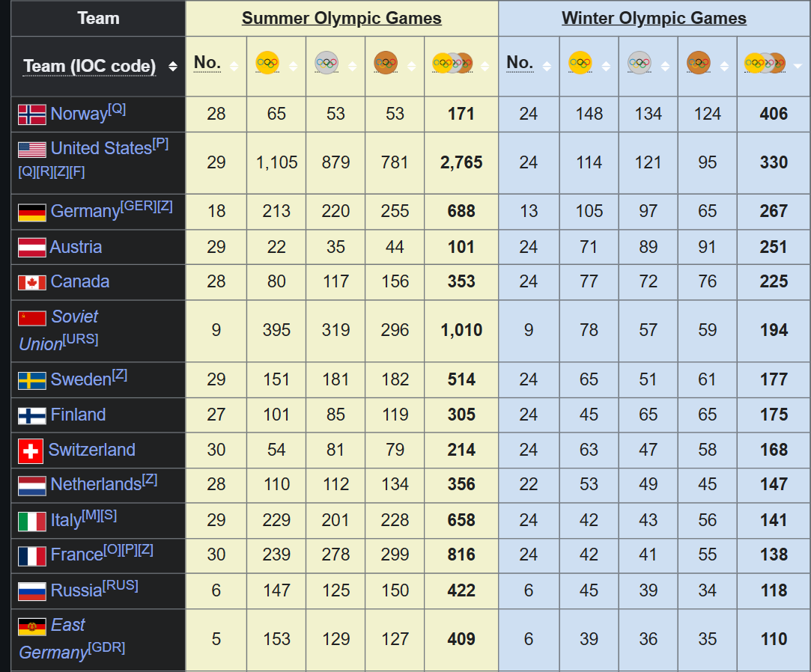Click the Sweden flag icon
The image size is (811, 672).
[32, 380]
